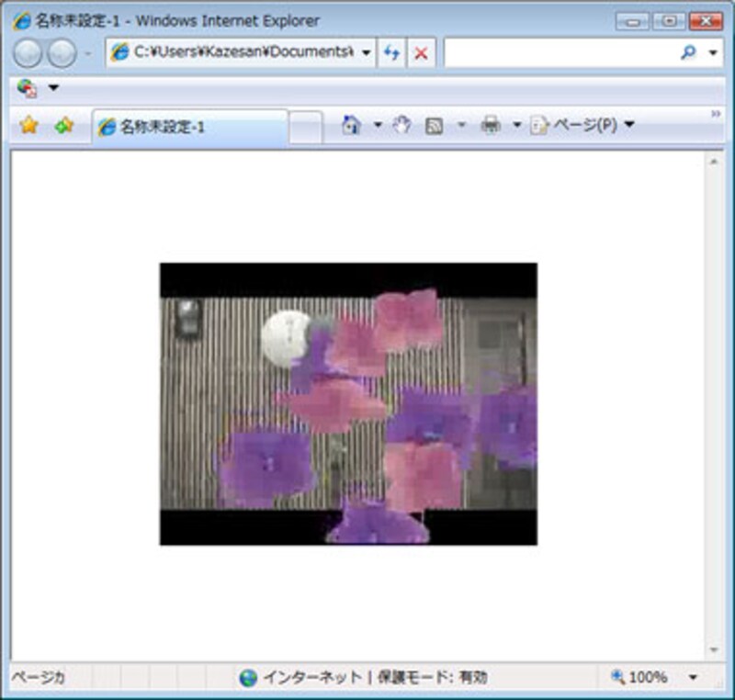Open a new blank tab
The image size is (735, 700).
[x=306, y=127]
